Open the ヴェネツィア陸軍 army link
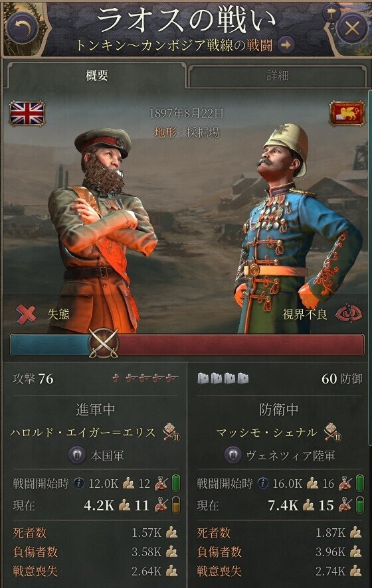The height and width of the screenshot is (588, 372). click(x=290, y=456)
